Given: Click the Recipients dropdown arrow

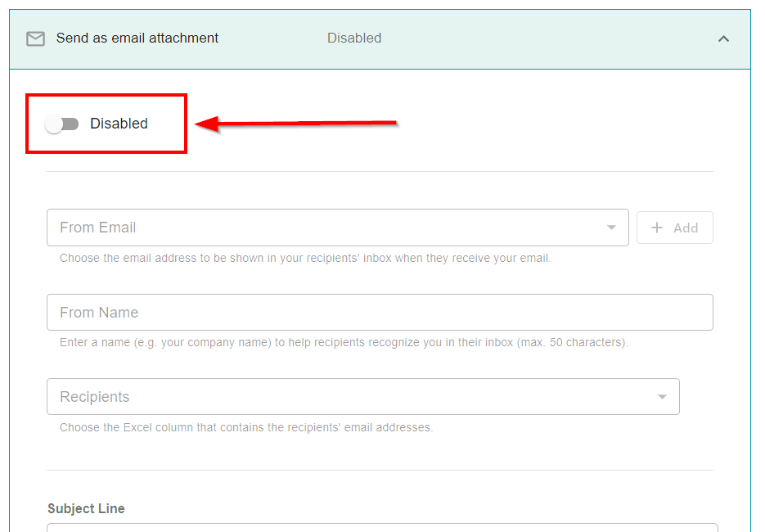Looking at the screenshot, I should click(662, 397).
